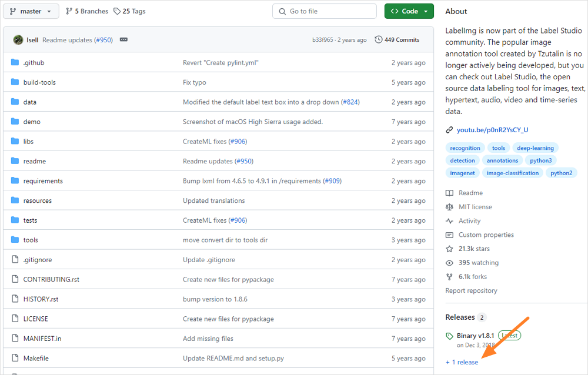This screenshot has height=375, width=588.
Task: Select the annotations topic tag
Action: [x=502, y=160]
